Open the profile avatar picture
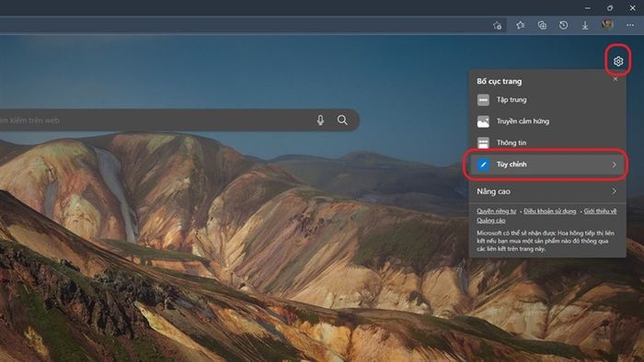This screenshot has height=362, width=644. [x=607, y=25]
